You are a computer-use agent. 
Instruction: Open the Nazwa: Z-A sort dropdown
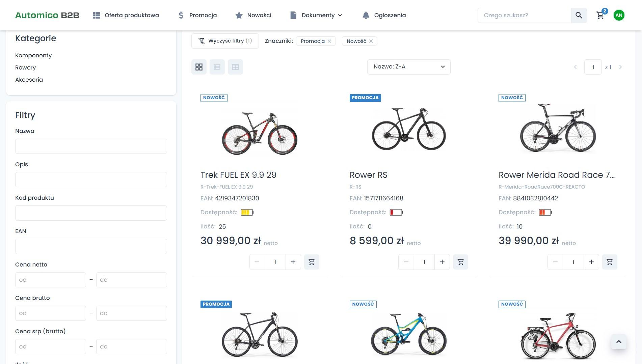[408, 67]
